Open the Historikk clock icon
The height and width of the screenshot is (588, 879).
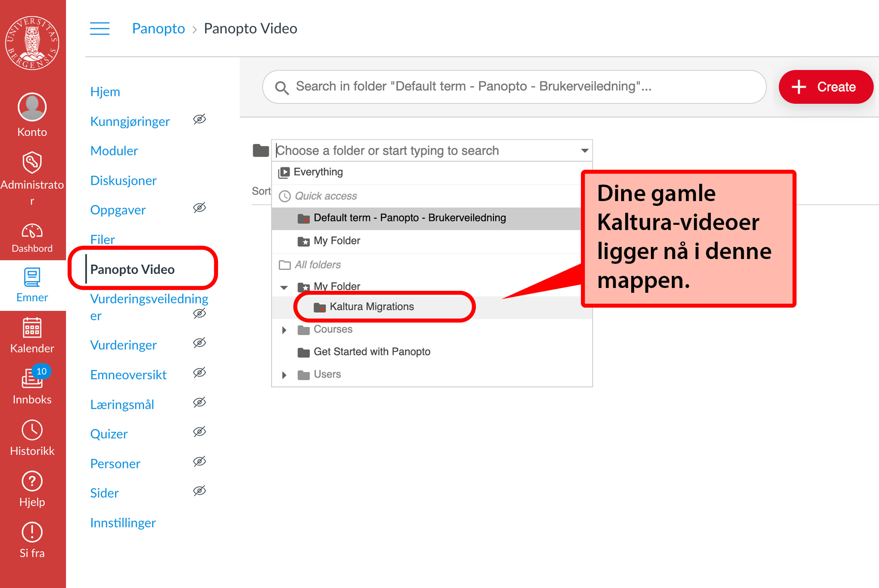point(32,430)
